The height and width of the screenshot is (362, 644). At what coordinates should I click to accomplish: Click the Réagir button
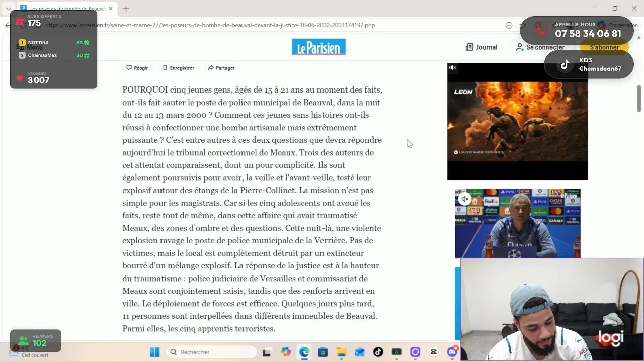137,68
